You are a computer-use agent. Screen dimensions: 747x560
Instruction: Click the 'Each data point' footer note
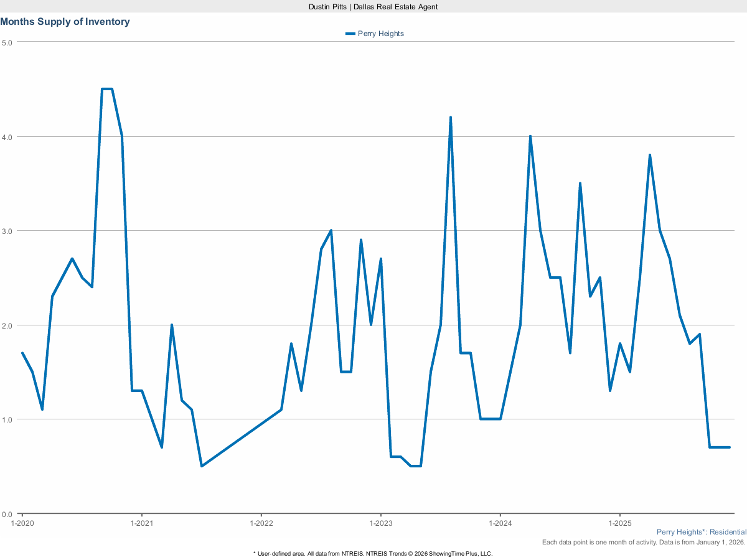click(644, 543)
